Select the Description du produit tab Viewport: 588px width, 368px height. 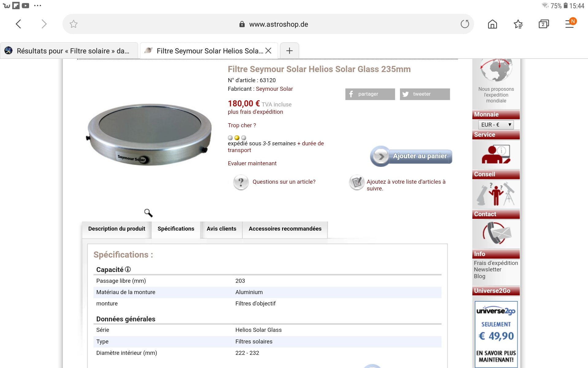117,229
